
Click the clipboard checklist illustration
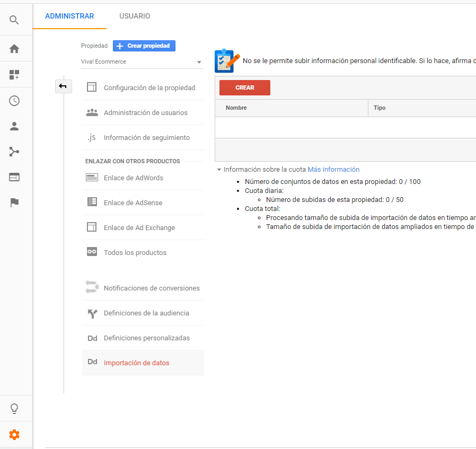pyautogui.click(x=227, y=61)
